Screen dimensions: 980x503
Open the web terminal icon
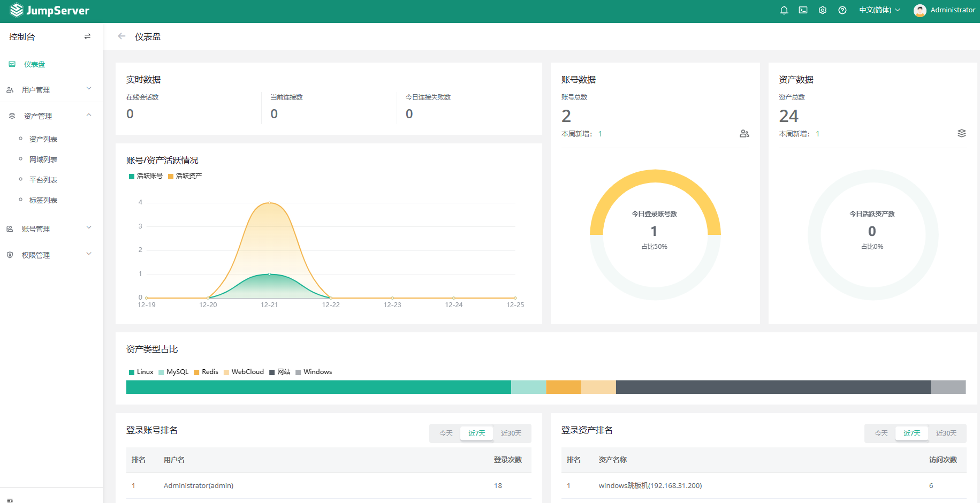click(803, 10)
